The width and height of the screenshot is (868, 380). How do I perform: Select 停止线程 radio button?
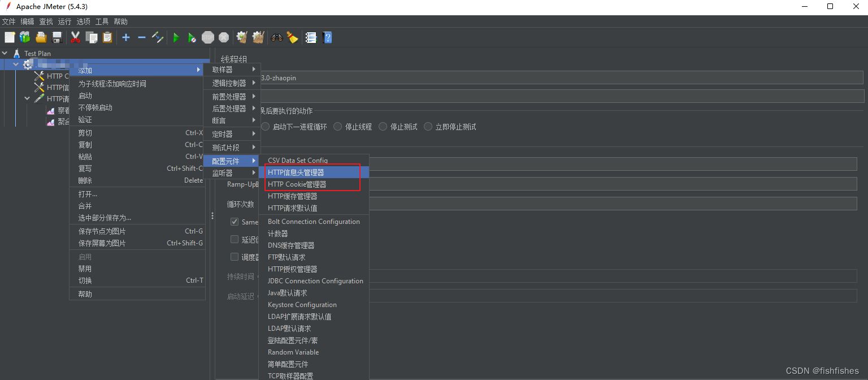point(338,127)
